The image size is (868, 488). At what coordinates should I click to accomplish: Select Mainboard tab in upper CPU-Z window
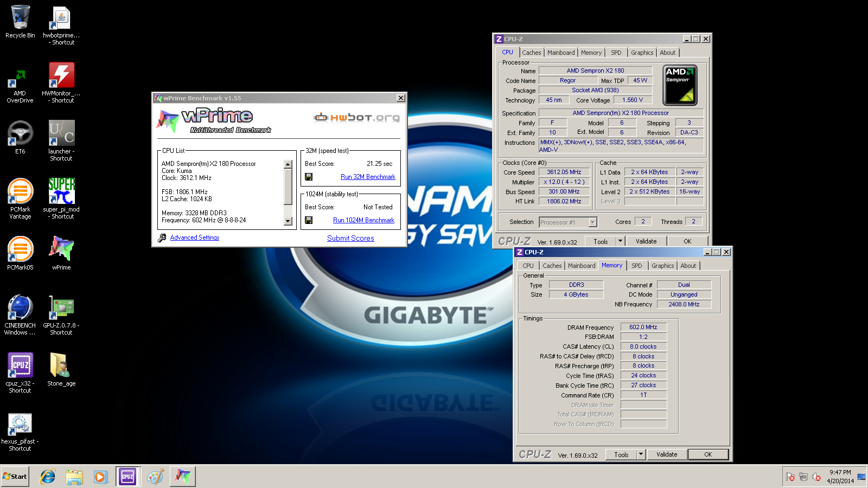coord(561,53)
